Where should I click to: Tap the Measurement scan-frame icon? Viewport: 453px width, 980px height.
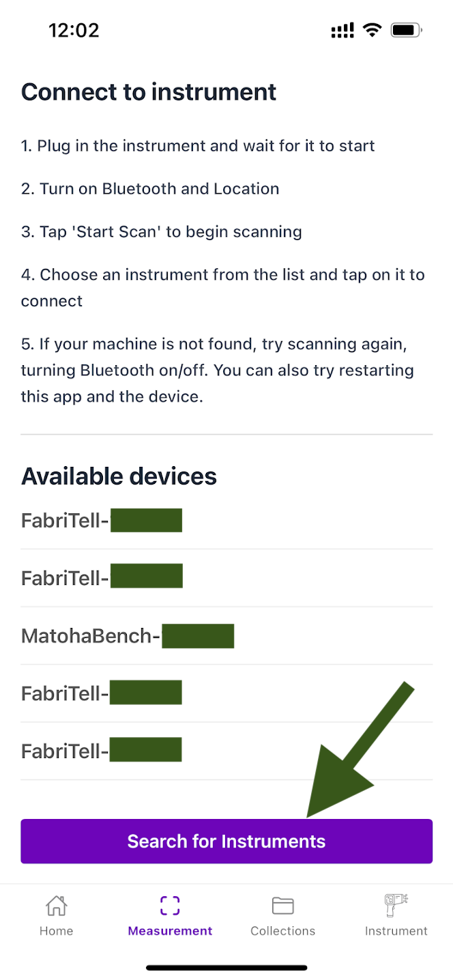point(170,906)
